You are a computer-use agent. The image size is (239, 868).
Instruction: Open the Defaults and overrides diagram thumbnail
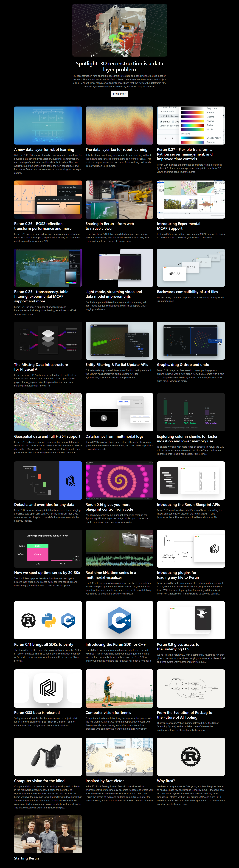[48, 480]
